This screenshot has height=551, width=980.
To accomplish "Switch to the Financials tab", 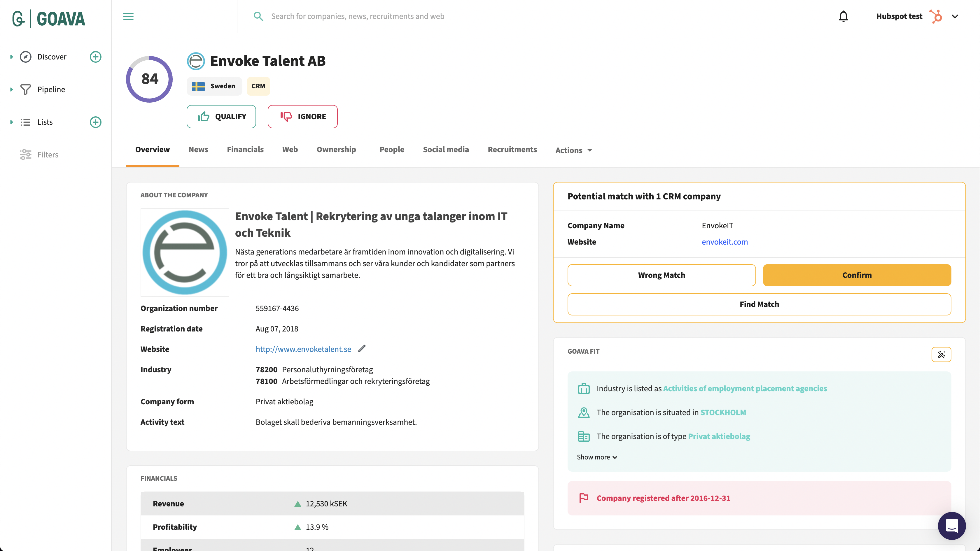I will pos(245,150).
